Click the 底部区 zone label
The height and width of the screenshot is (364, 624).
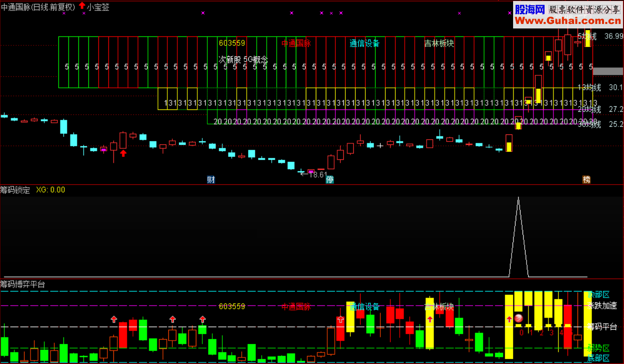point(599,358)
